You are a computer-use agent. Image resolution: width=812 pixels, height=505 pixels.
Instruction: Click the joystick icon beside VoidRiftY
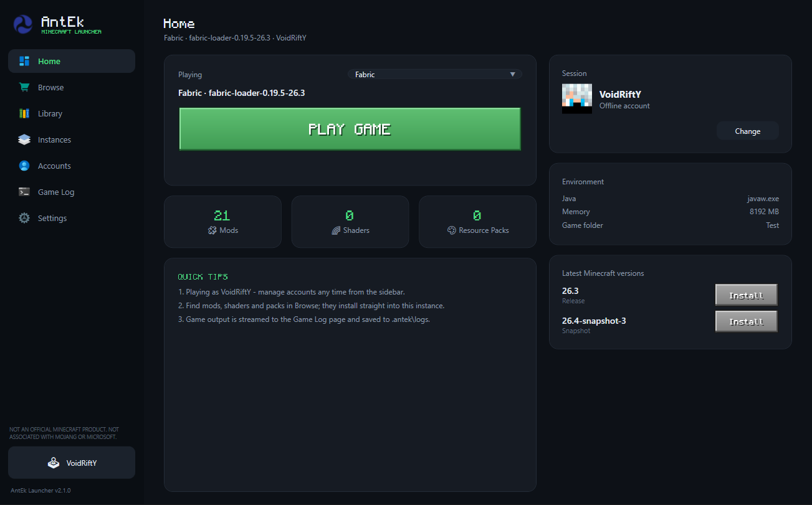tap(54, 463)
